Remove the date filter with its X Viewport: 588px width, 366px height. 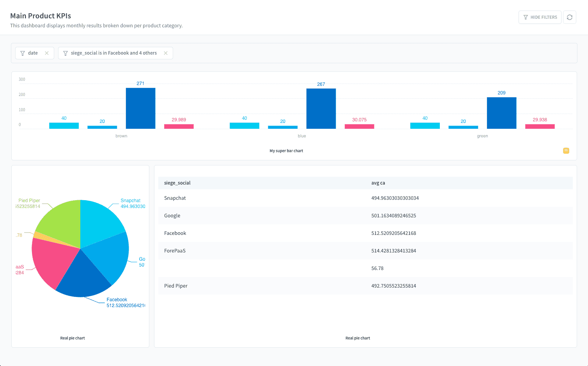[47, 53]
